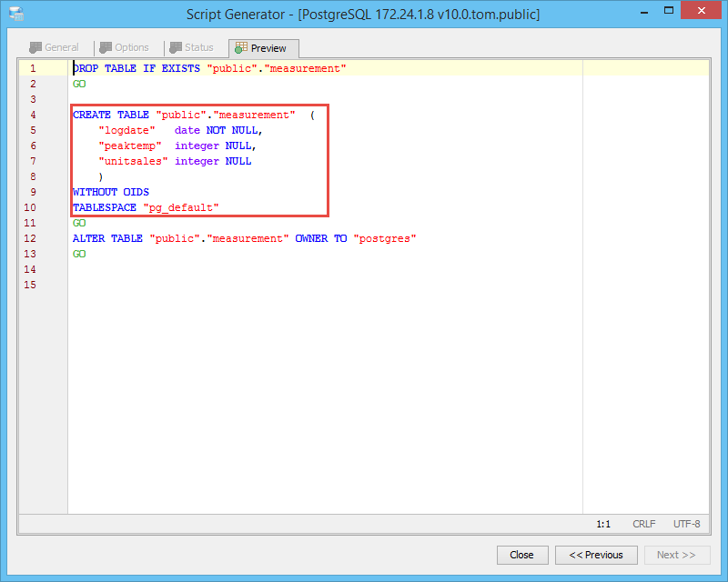Image resolution: width=728 pixels, height=582 pixels.
Task: Click the closing parenthesis on line 8
Action: click(x=101, y=176)
